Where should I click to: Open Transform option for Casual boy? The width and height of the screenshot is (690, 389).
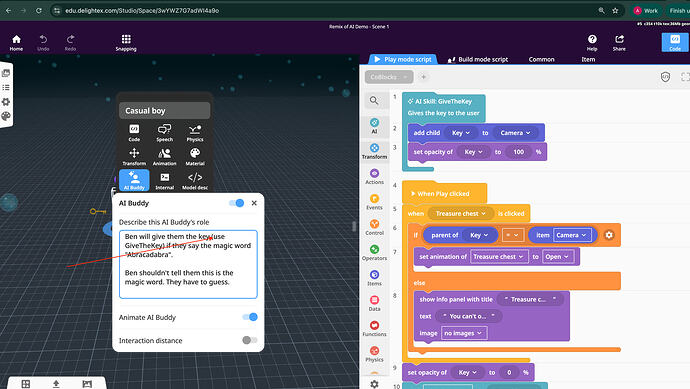point(134,157)
